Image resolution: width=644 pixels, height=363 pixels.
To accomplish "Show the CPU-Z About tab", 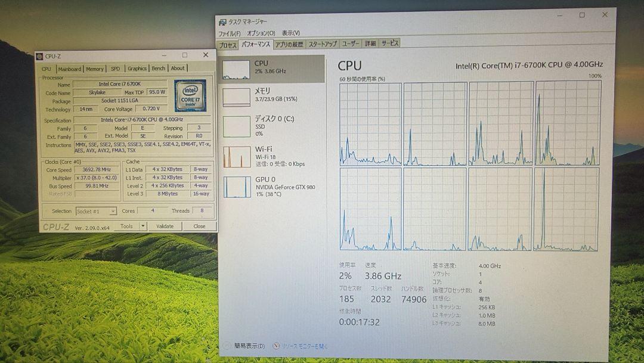I will point(178,68).
